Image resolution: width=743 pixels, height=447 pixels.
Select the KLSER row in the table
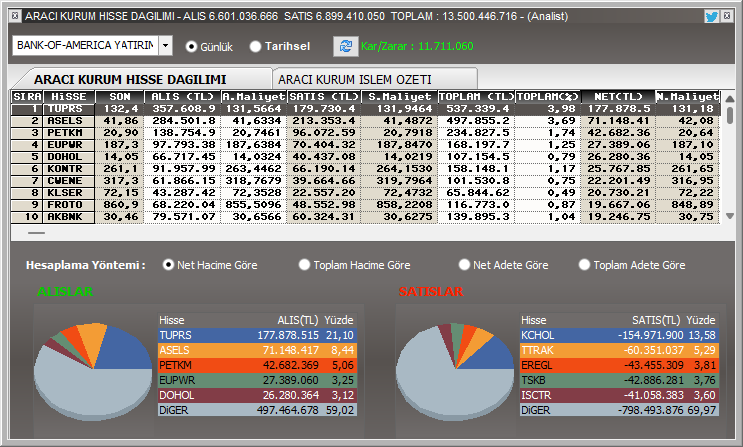click(x=365, y=193)
